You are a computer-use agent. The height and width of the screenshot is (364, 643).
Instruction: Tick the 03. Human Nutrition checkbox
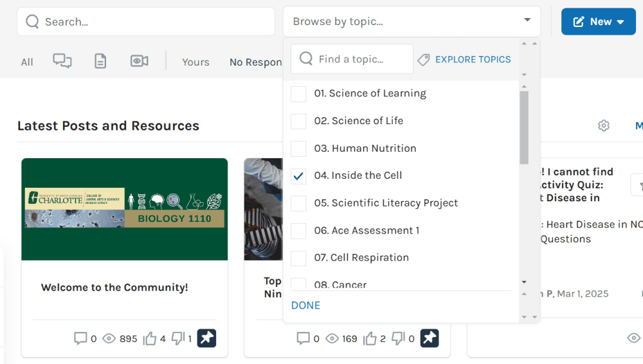(298, 149)
